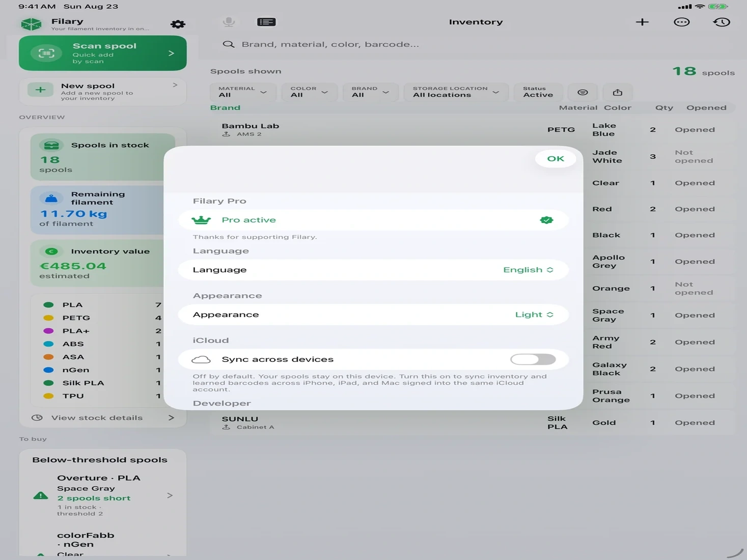This screenshot has height=560, width=747.
Task: Select the ABS material row
Action: 102,344
